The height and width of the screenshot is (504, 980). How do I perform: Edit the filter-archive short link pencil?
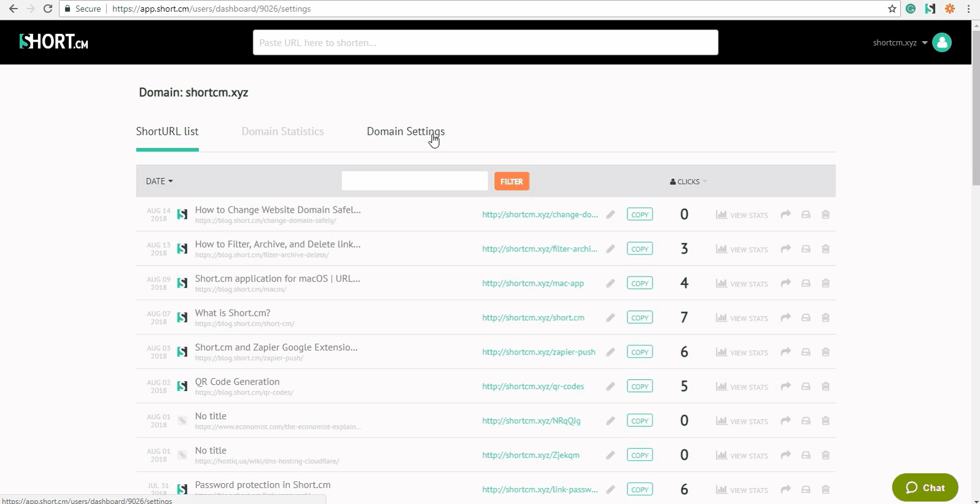pos(610,249)
